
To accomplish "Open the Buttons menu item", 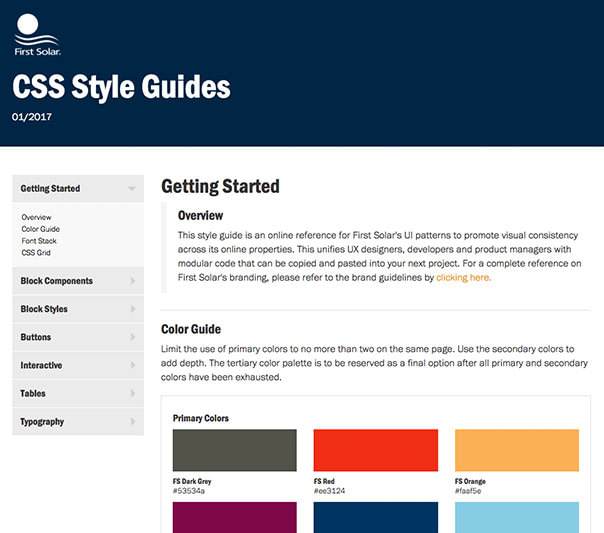I will point(78,337).
